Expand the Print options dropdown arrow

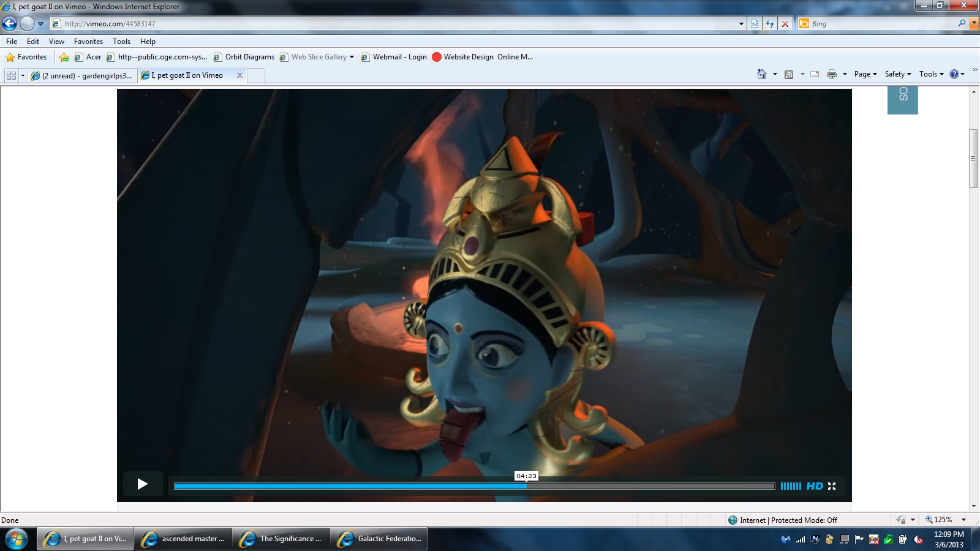(x=845, y=74)
